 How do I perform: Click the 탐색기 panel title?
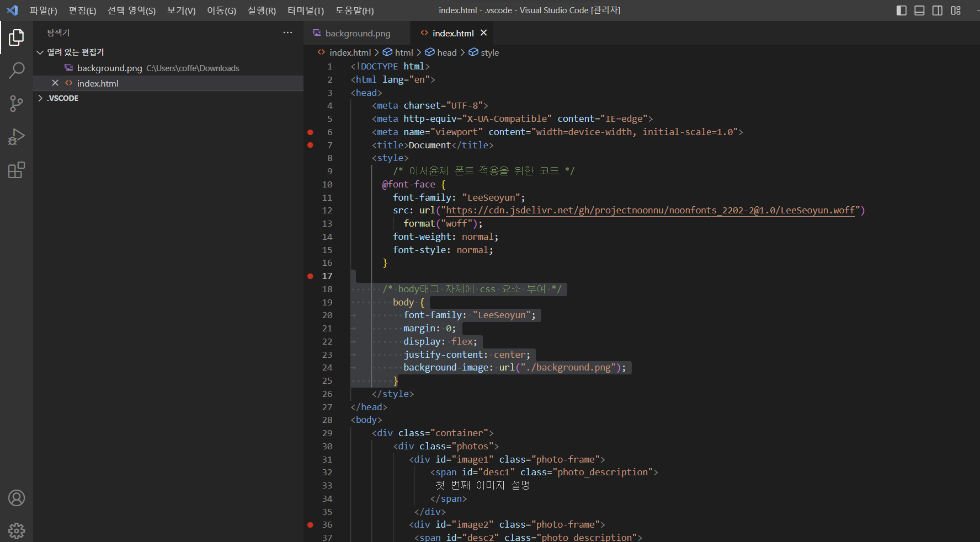(58, 33)
